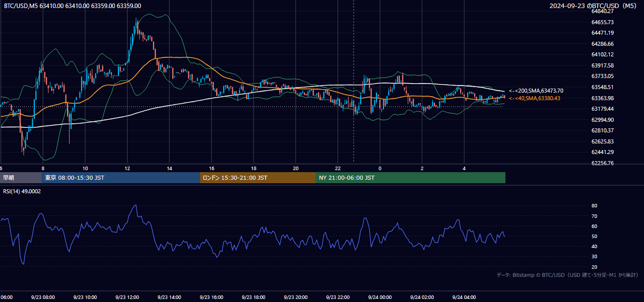Click RSI scale value 30
This screenshot has width=644, height=302.
coord(594,257)
